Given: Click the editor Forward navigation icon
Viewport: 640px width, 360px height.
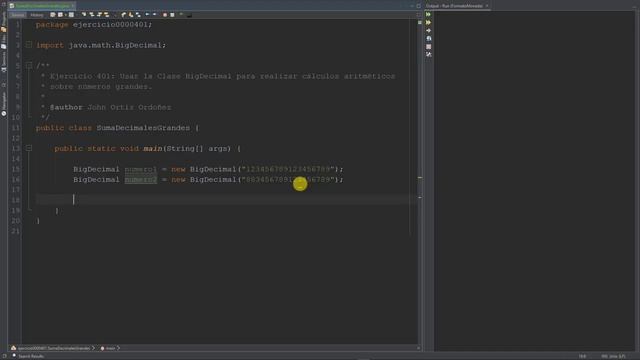Looking at the screenshot, I should [71, 15].
